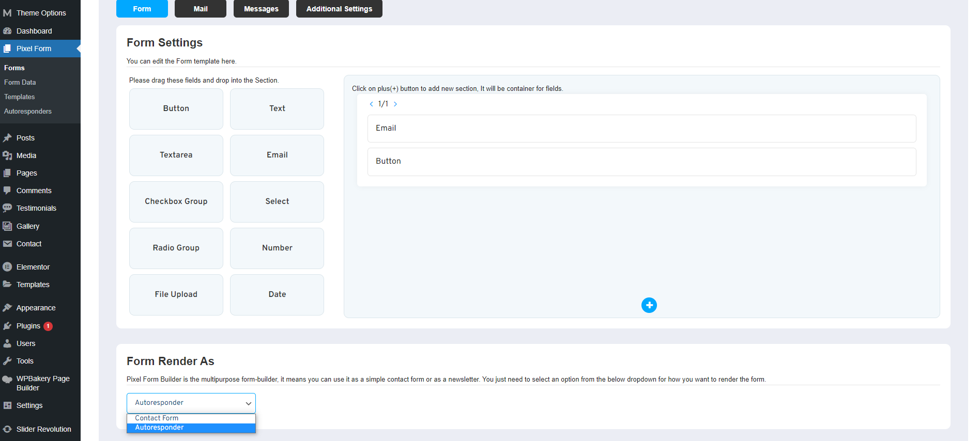Open Form Data submenu link
The image size is (980, 441).
[20, 82]
